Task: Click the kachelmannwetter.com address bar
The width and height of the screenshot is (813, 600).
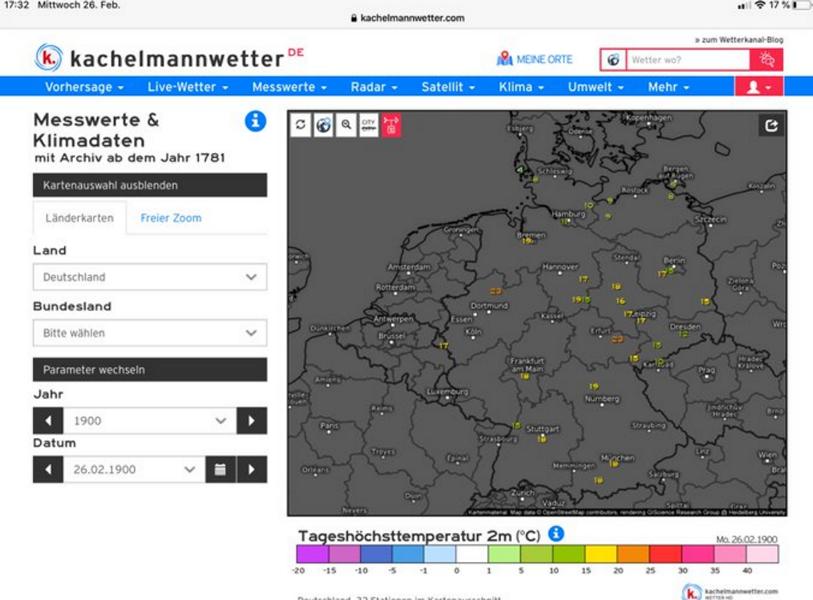Action: click(x=408, y=18)
